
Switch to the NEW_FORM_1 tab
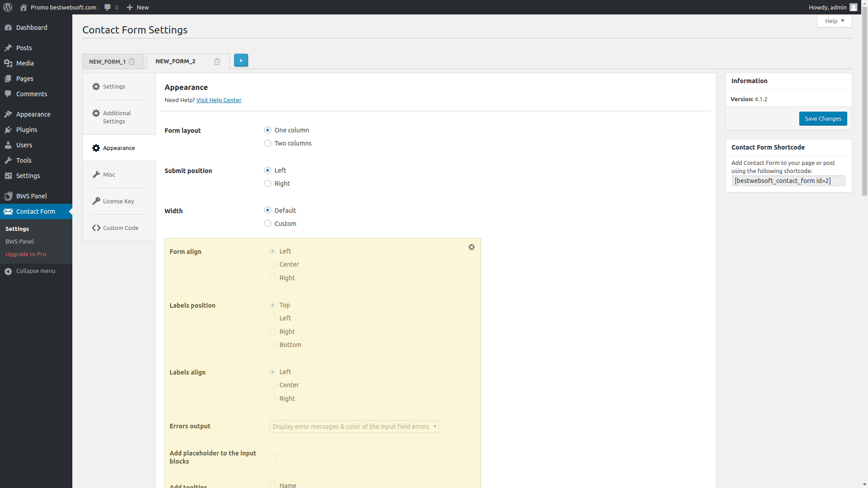point(107,61)
